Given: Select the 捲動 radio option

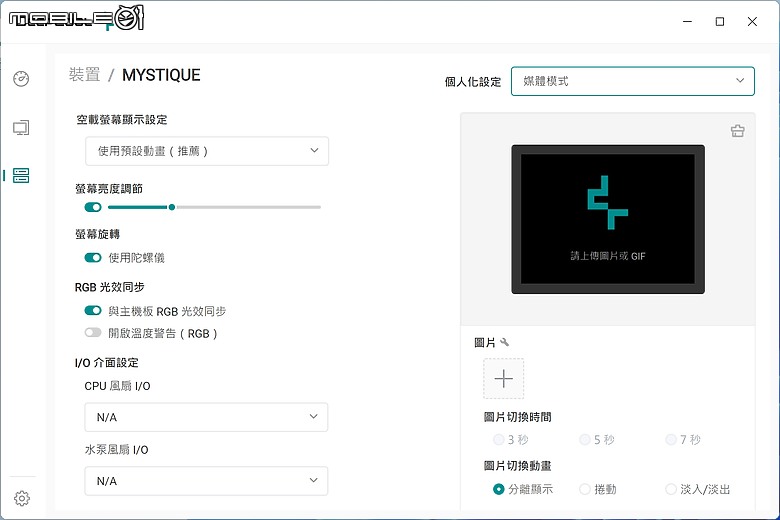Looking at the screenshot, I should [x=585, y=489].
